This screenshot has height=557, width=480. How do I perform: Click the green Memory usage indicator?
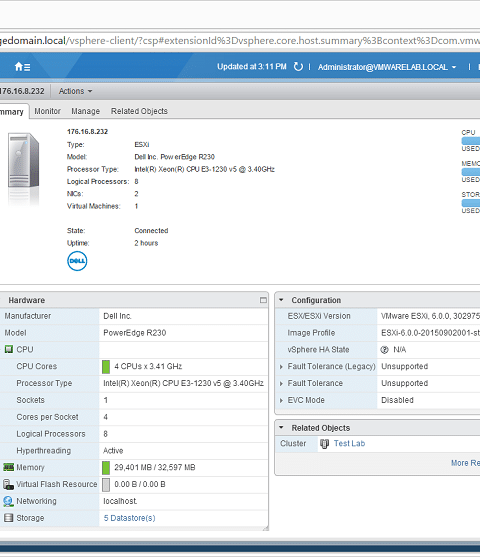point(106,467)
